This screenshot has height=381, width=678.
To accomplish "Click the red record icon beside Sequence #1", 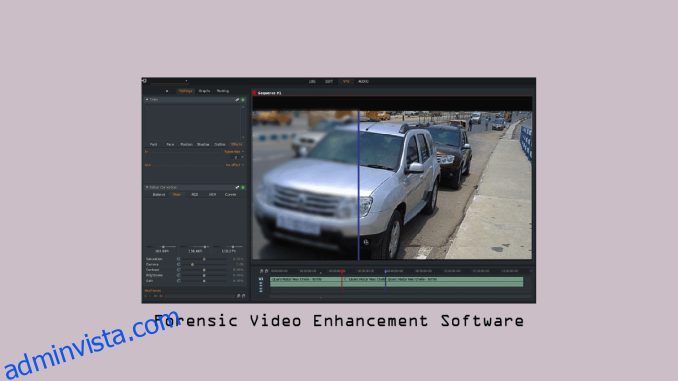I will (254, 93).
